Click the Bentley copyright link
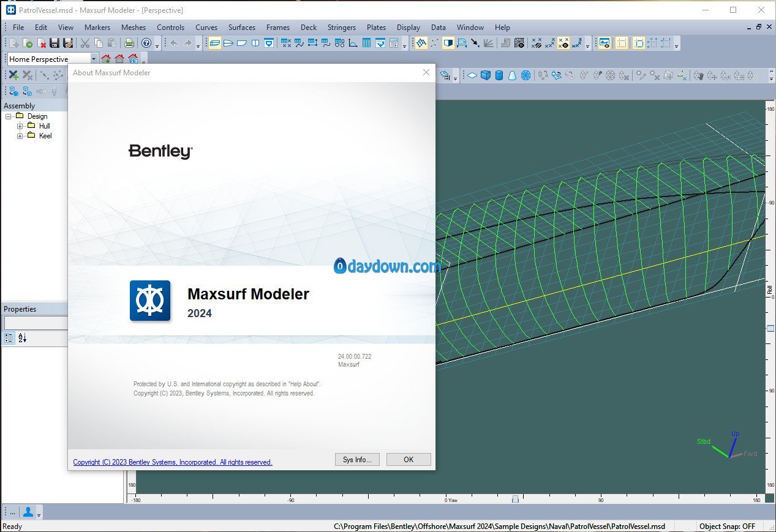 (172, 462)
